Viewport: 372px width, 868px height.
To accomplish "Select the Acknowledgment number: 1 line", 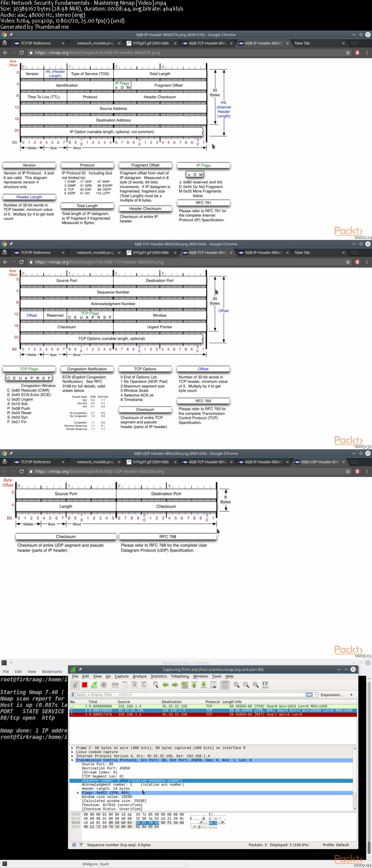I will click(x=133, y=785).
